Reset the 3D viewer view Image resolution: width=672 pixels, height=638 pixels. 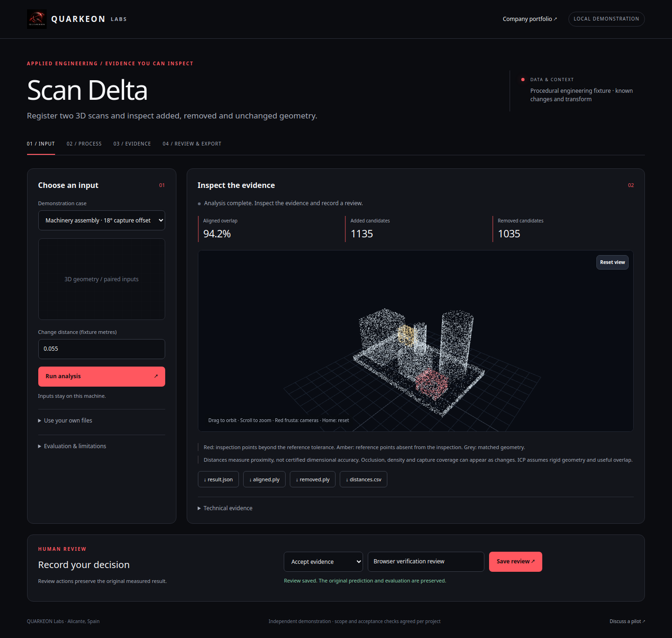pos(612,262)
